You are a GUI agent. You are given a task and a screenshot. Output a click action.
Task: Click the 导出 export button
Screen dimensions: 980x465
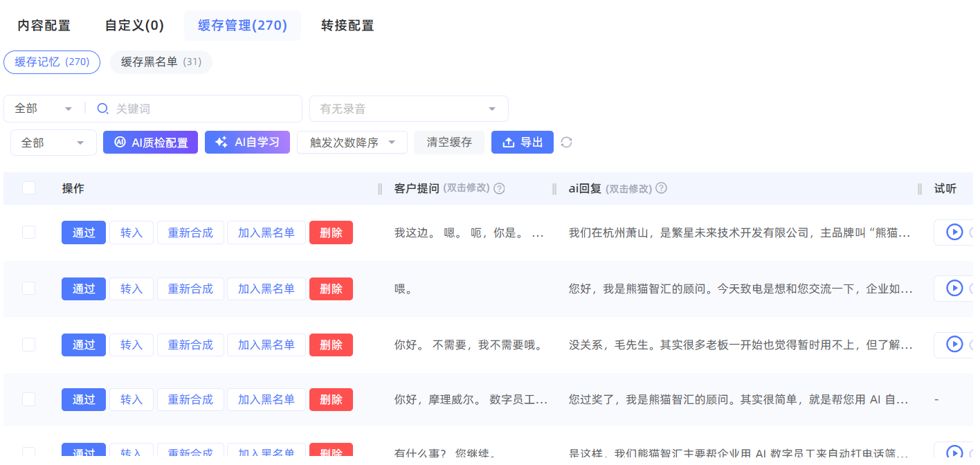[523, 143]
